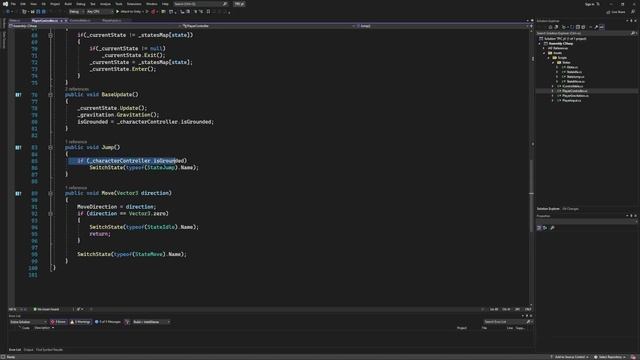Click the search box in title bar

[x=200, y=4]
